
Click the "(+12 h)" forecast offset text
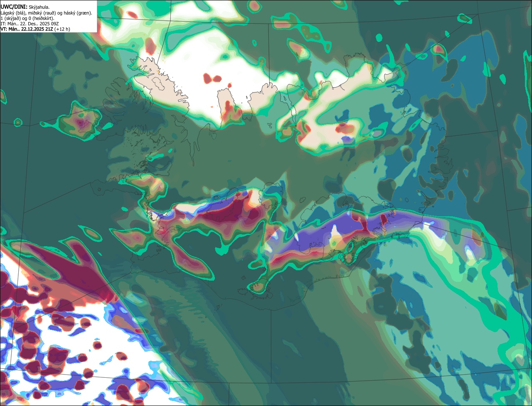click(x=62, y=29)
